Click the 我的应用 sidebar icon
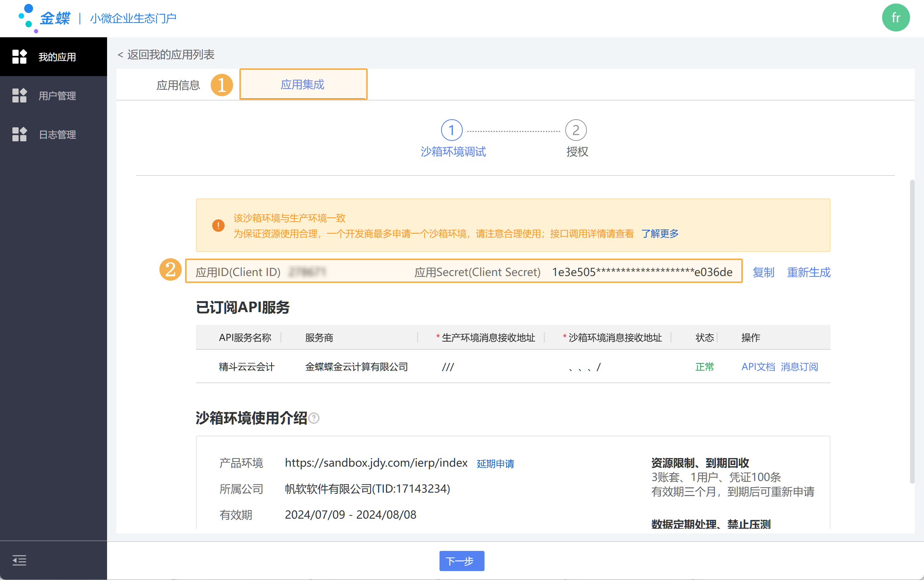Image resolution: width=924 pixels, height=580 pixels. 19,57
